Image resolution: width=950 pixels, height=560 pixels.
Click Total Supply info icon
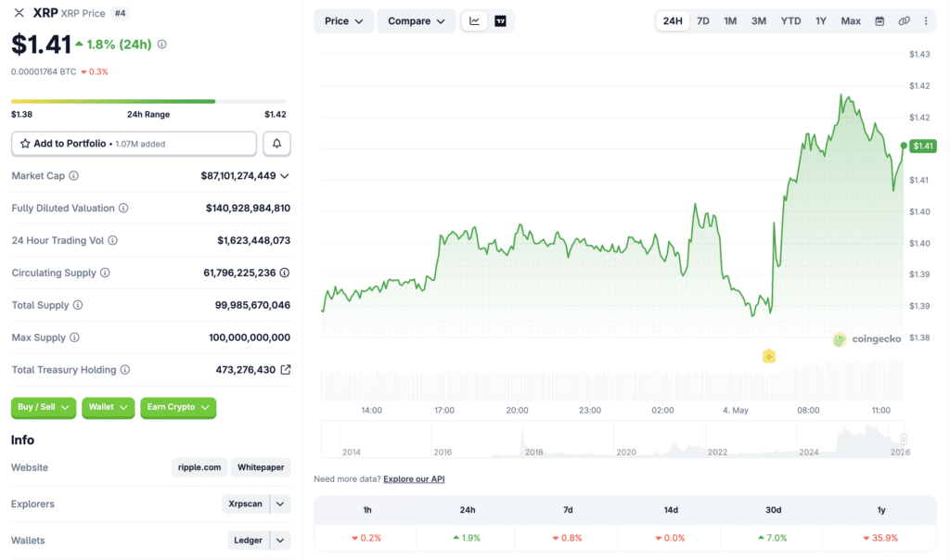point(78,305)
